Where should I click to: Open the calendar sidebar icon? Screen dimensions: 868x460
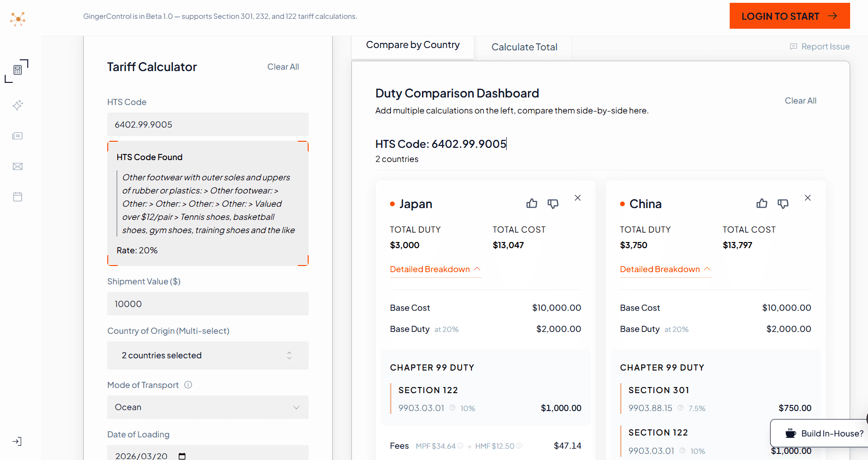tap(17, 197)
